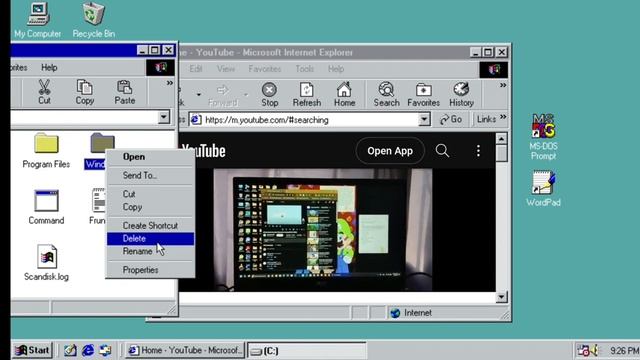Click Copy icon in Explorer toolbar

pos(84,92)
